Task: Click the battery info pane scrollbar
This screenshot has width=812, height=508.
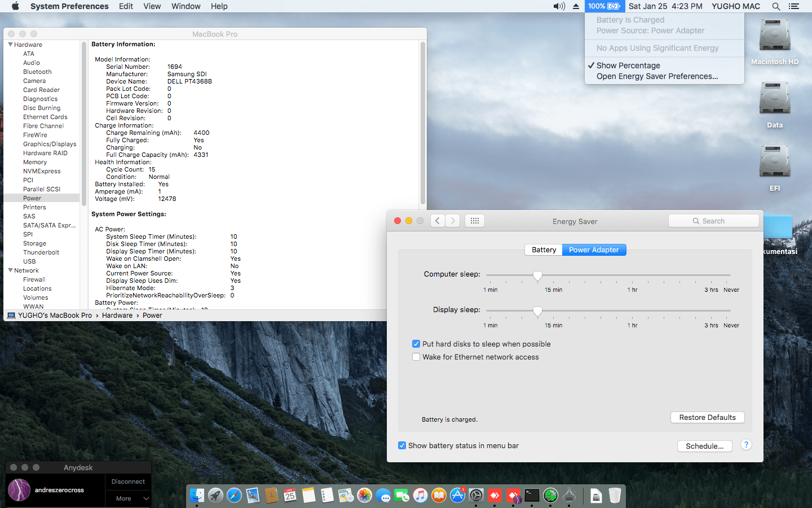Action: point(423,123)
